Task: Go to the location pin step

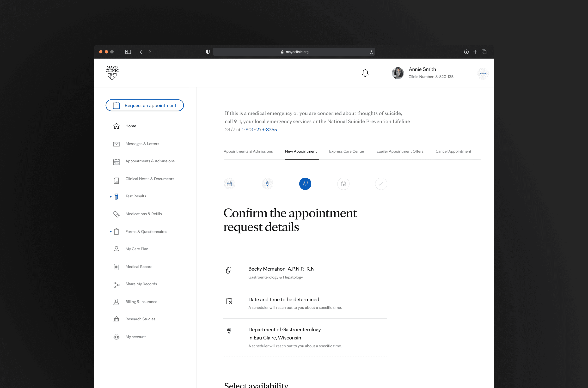Action: point(267,184)
